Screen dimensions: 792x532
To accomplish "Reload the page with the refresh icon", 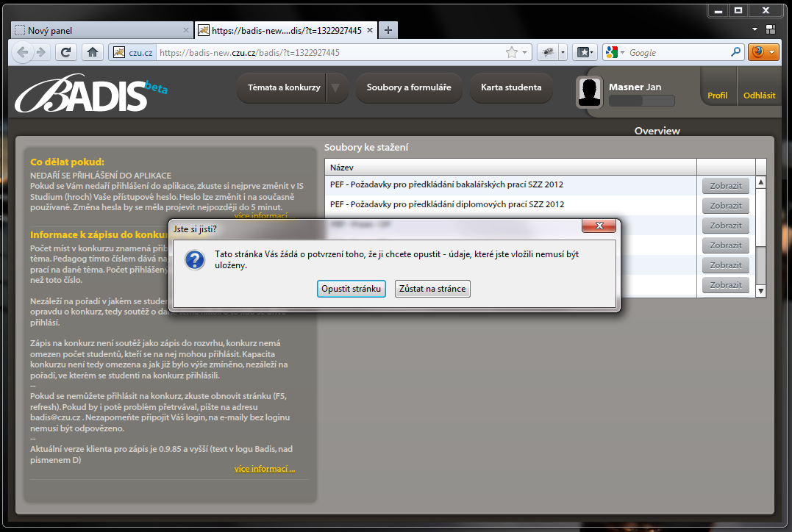I will click(x=65, y=52).
